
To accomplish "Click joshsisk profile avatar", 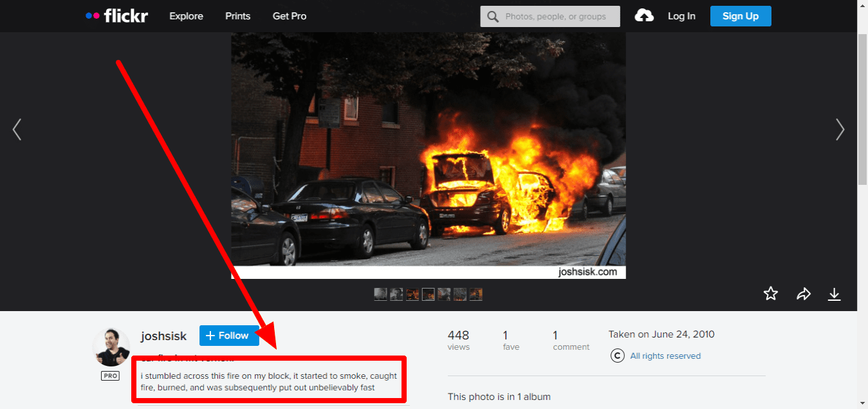I will tap(111, 347).
